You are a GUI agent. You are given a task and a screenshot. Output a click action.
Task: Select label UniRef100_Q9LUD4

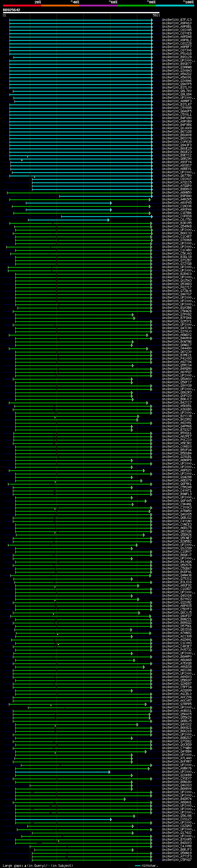click(177, 94)
